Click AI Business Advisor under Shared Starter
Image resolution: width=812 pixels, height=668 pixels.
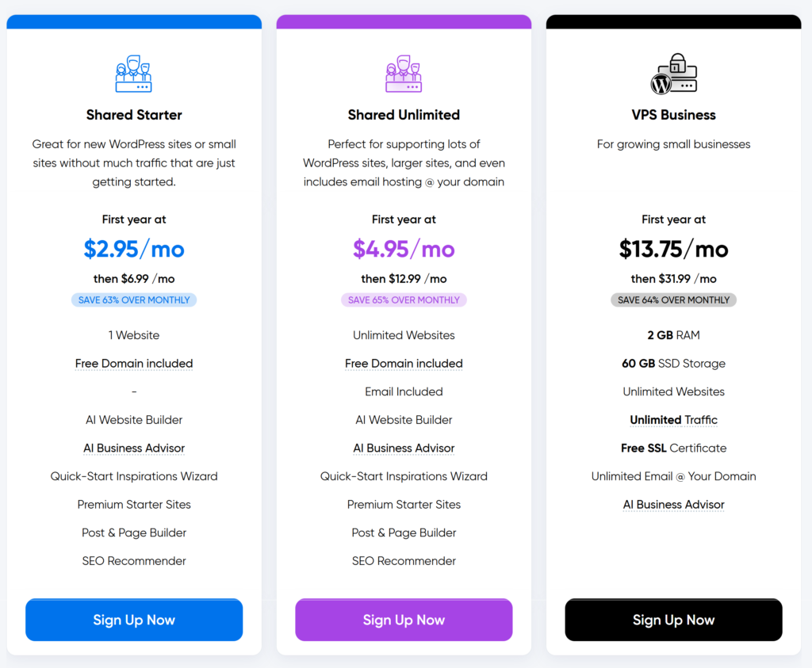pyautogui.click(x=134, y=448)
